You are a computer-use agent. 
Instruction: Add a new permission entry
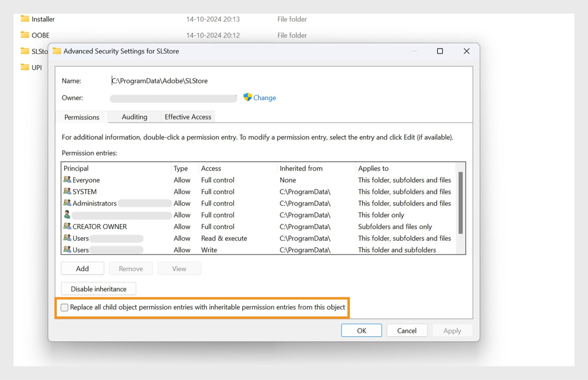click(82, 268)
